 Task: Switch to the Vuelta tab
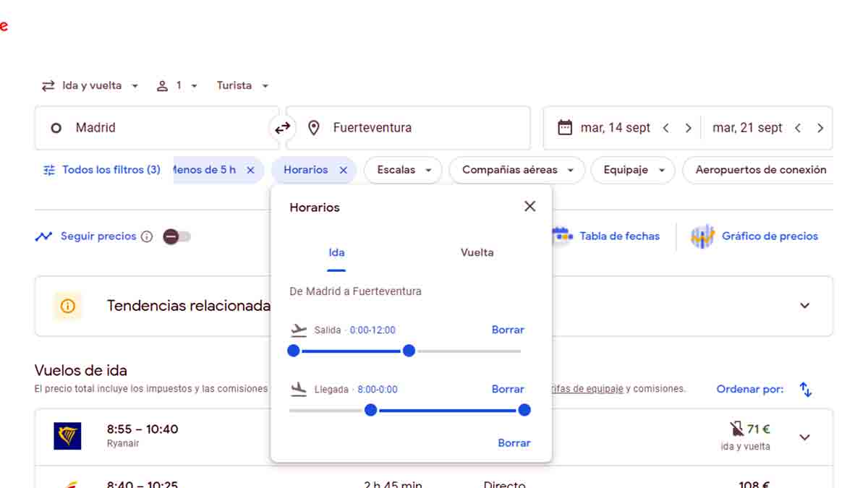click(x=477, y=253)
